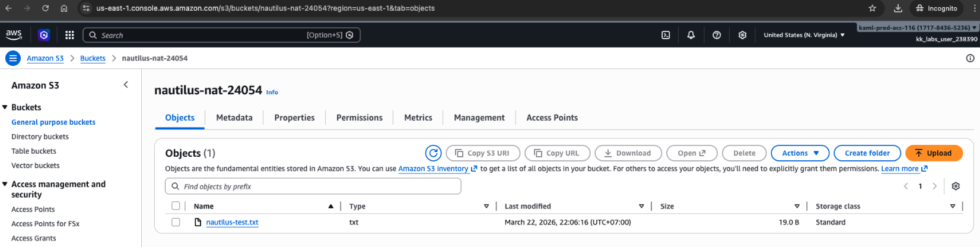Switch to the Properties tab

[x=294, y=118]
